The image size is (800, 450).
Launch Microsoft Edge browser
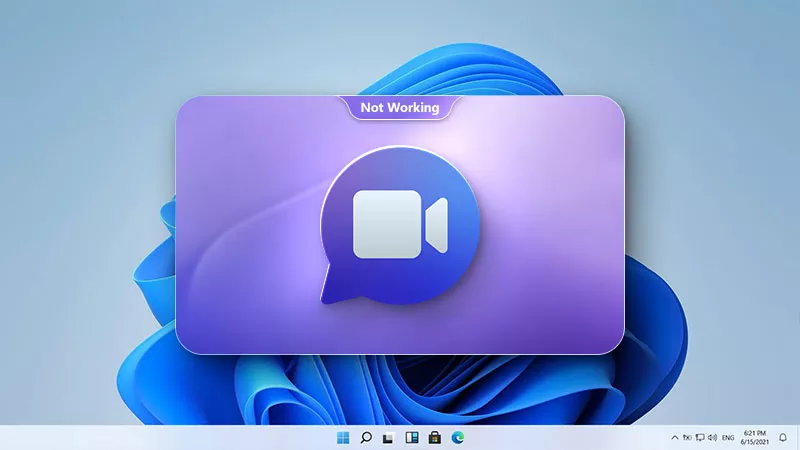[457, 438]
